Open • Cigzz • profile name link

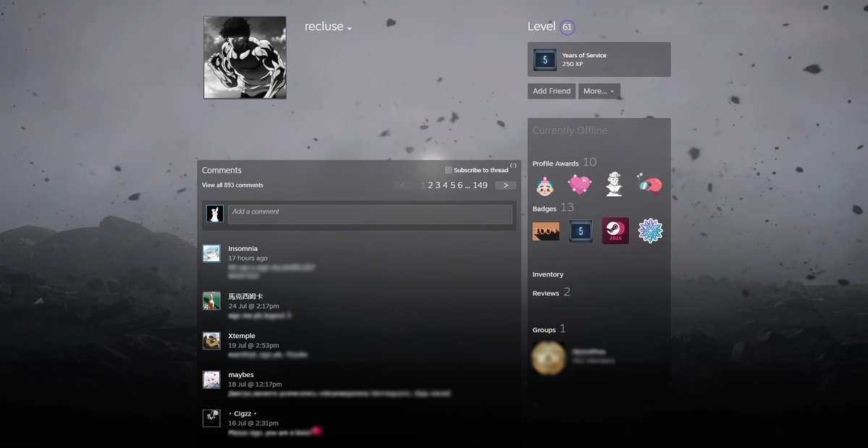pyautogui.click(x=243, y=414)
